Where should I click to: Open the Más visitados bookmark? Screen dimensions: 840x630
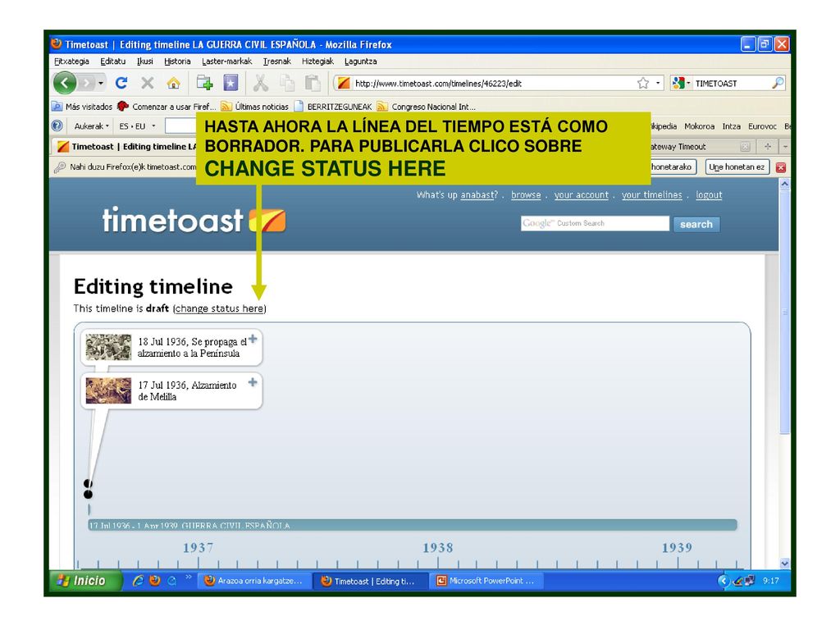click(x=82, y=107)
